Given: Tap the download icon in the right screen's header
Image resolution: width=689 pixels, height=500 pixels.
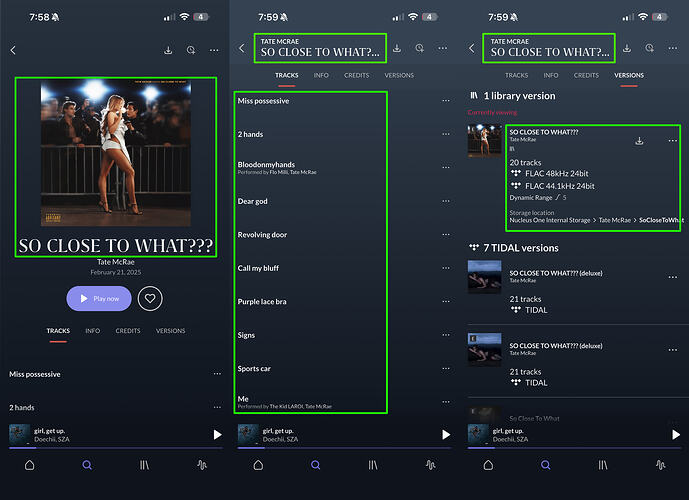Looking at the screenshot, I should coord(627,48).
